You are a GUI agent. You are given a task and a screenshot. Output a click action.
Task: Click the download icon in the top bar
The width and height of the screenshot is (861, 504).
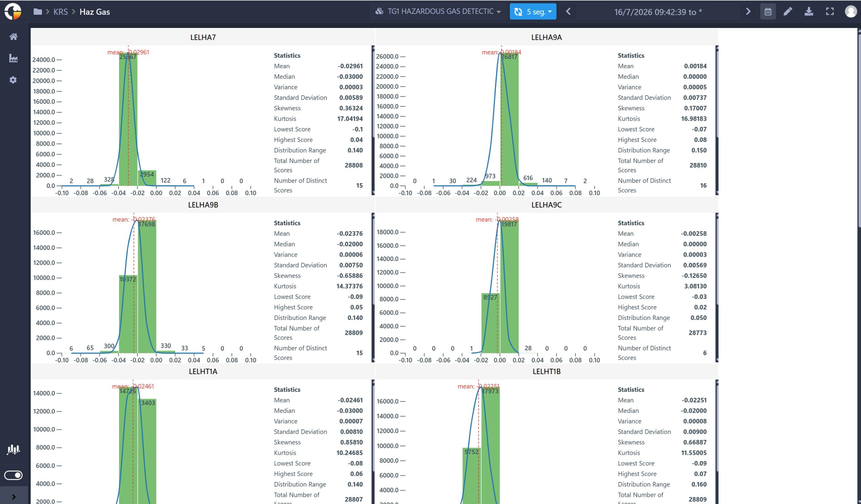[809, 12]
